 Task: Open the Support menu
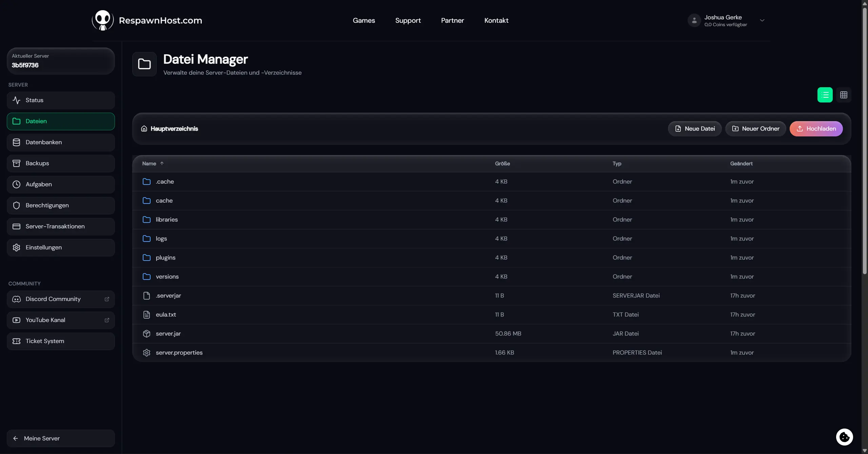point(408,20)
